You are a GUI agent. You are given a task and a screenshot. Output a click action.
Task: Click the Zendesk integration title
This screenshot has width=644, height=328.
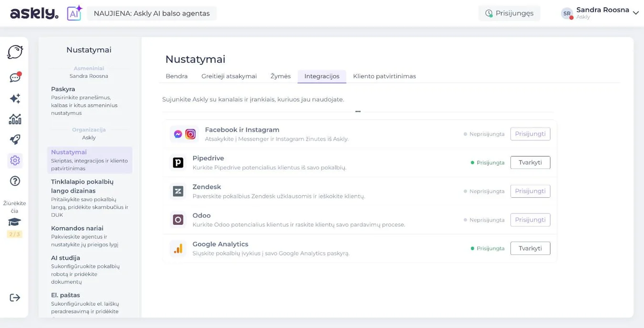point(207,187)
